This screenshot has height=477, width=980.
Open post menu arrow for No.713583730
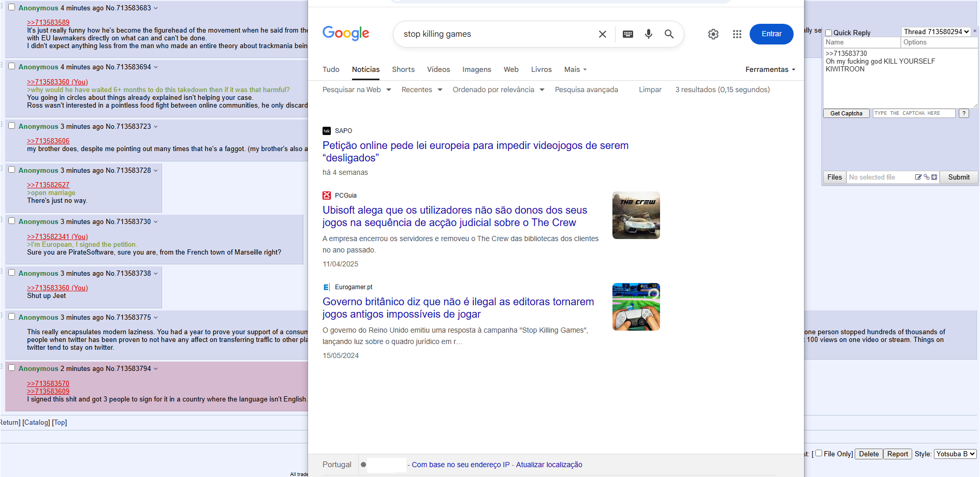click(x=156, y=222)
